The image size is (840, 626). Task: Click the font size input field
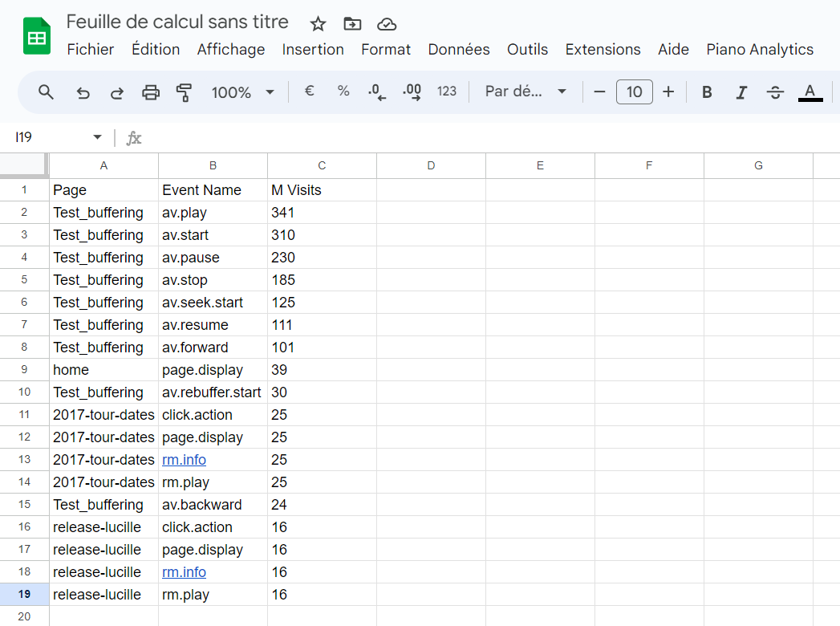point(634,92)
